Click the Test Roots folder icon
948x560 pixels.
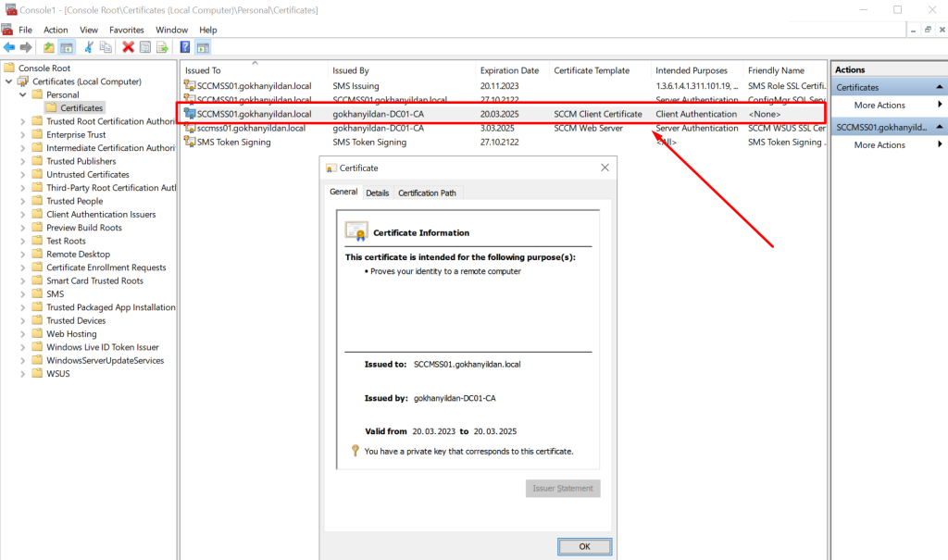37,241
